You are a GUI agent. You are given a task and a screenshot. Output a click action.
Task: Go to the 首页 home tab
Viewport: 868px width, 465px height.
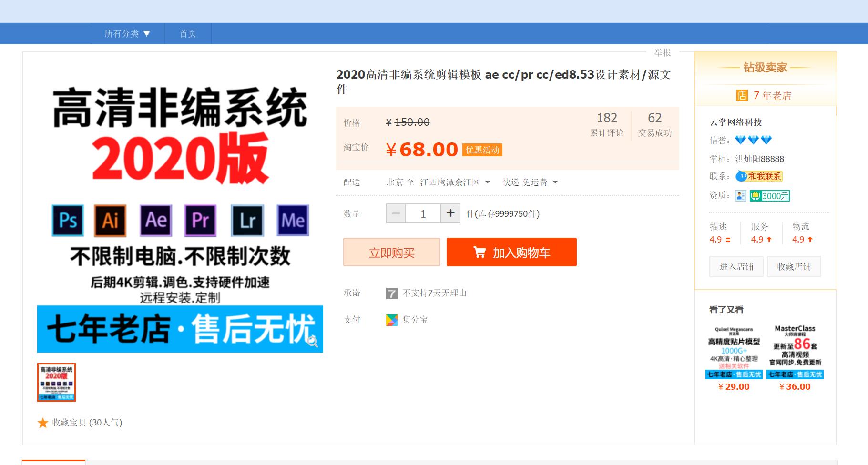tap(188, 33)
